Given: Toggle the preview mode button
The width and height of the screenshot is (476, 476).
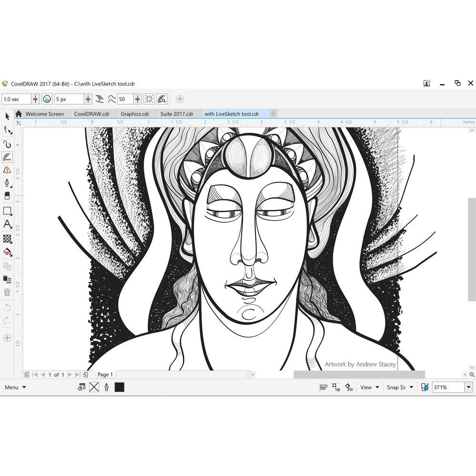Looking at the screenshot, I should coord(162,99).
